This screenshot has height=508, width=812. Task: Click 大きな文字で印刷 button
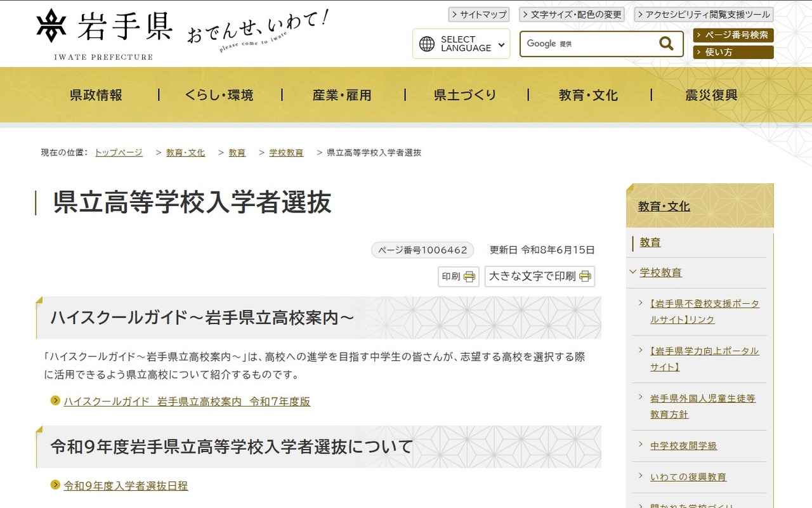pyautogui.click(x=540, y=277)
